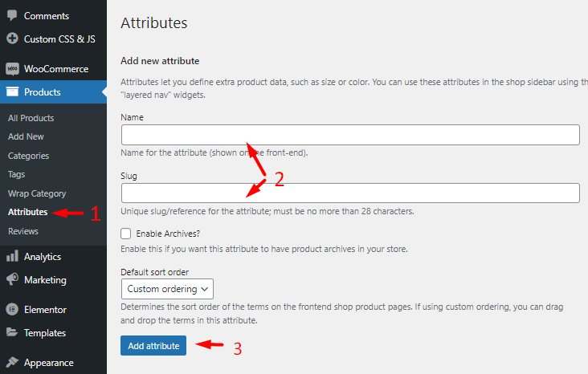Click the 'Add new attribute' heading

(160, 61)
